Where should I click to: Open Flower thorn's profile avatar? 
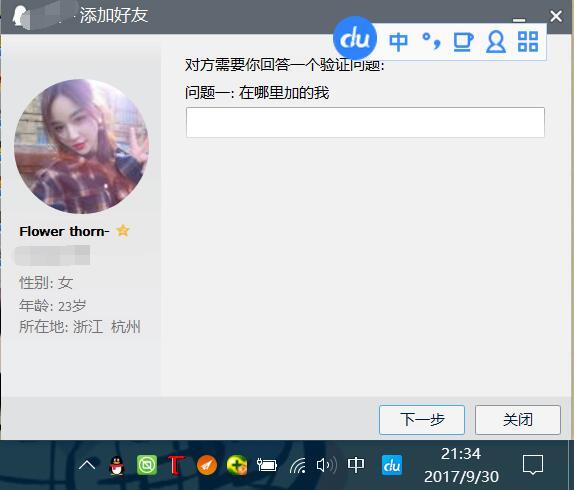81,146
